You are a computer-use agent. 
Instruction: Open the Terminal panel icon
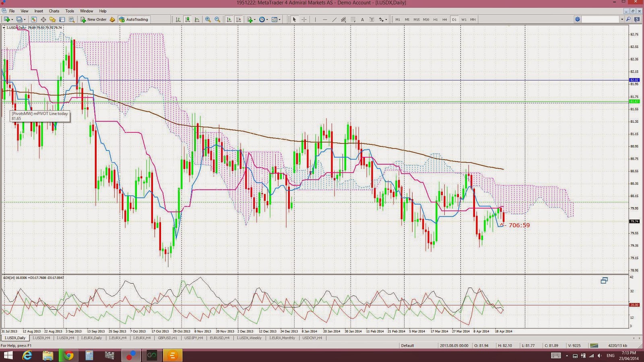pyautogui.click(x=62, y=19)
